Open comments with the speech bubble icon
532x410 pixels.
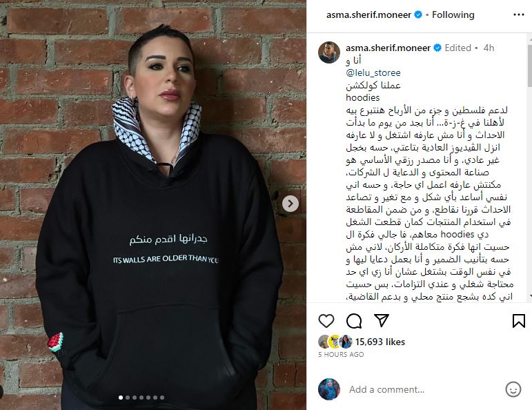coord(354,321)
